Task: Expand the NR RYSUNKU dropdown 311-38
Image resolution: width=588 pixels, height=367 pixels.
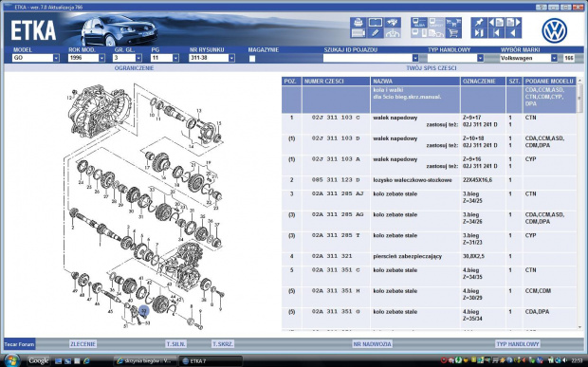Action: coord(211,58)
